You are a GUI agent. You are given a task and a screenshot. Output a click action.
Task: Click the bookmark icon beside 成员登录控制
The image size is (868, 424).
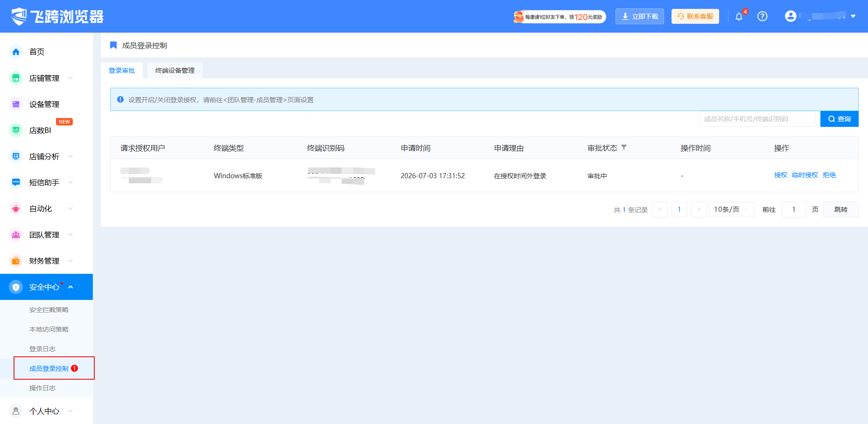113,45
